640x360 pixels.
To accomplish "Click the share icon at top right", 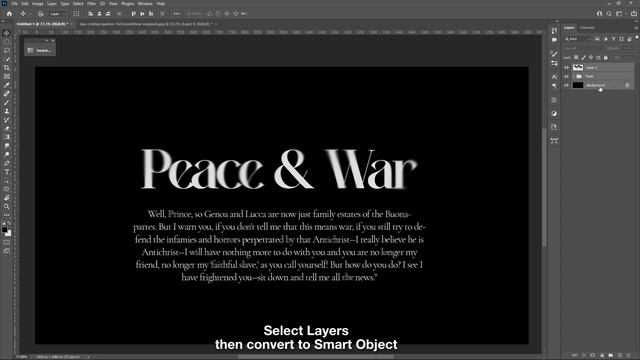I will pos(634,13).
